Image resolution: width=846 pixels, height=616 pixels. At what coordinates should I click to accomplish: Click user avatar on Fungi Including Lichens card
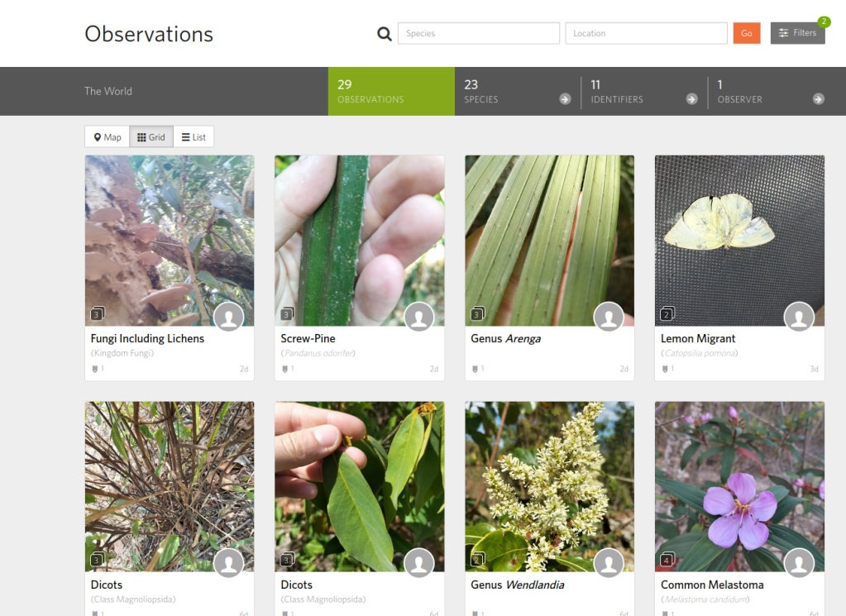point(228,317)
